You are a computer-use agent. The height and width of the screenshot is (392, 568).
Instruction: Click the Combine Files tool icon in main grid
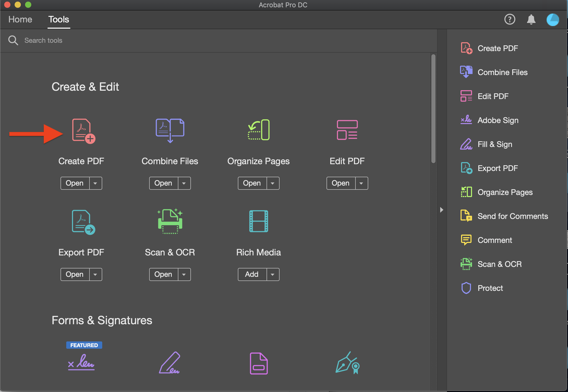click(170, 131)
